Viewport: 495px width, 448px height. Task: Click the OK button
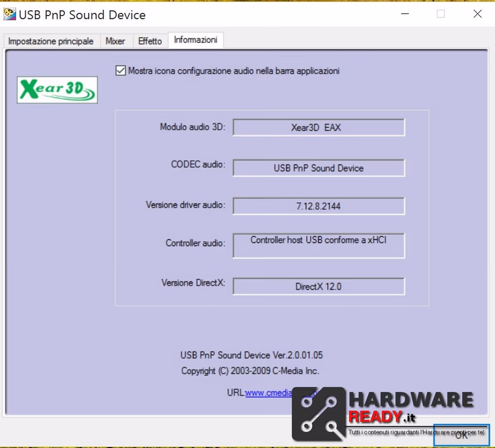[x=461, y=435]
